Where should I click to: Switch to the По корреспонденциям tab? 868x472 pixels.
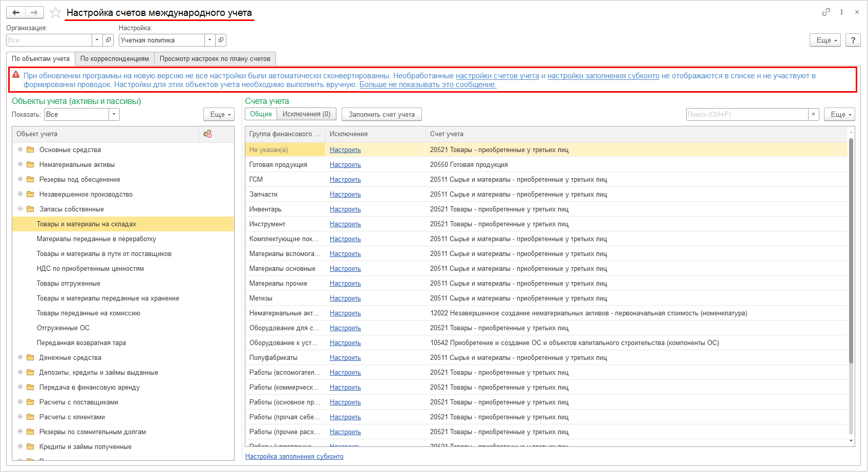point(114,59)
